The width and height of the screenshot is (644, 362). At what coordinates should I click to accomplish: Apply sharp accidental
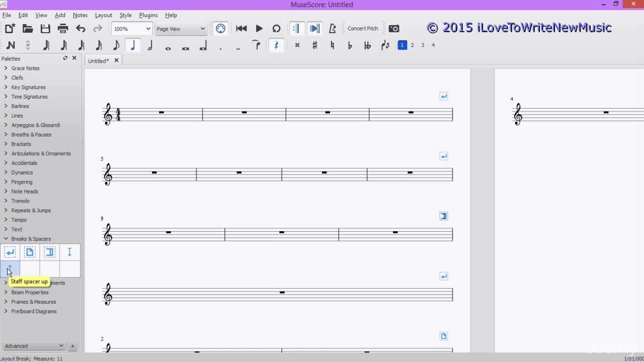pyautogui.click(x=315, y=46)
